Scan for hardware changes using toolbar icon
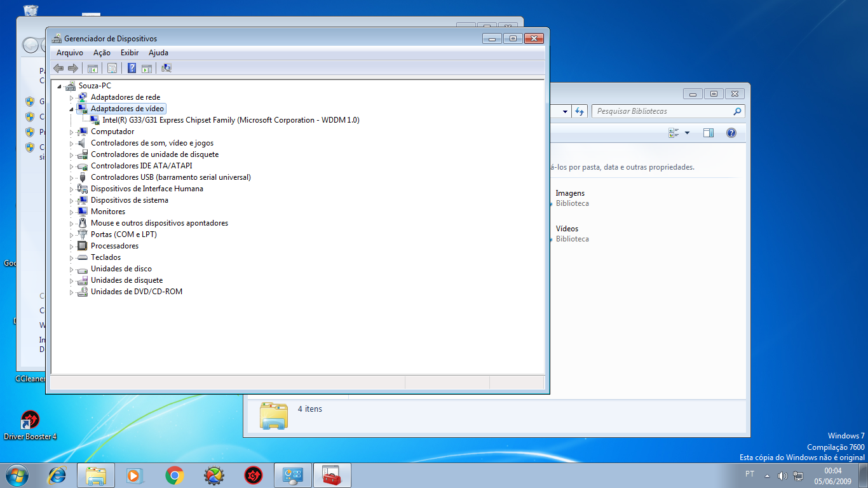868x488 pixels. point(166,68)
